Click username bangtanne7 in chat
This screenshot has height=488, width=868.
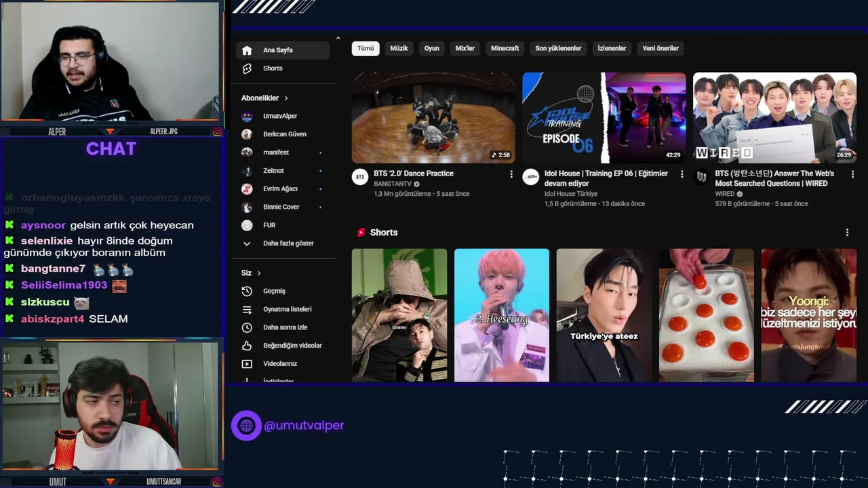(53, 269)
